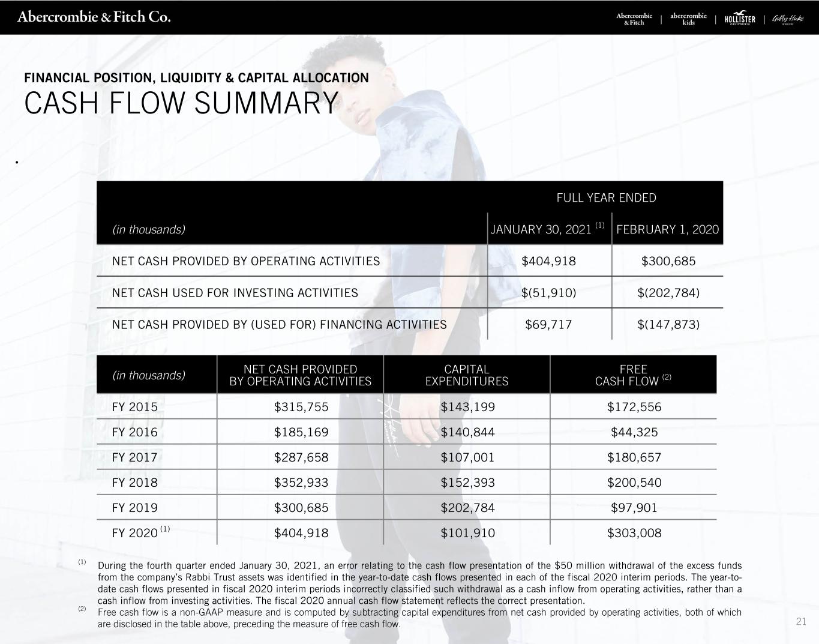Screen dimensions: 819x644
Task: Click the FY 2018 free cash flow $200,540
Action: click(x=634, y=483)
